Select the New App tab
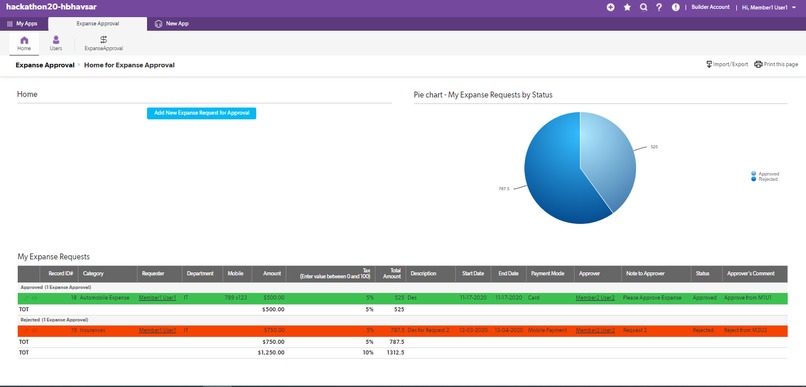Image resolution: width=806 pixels, height=387 pixels. (x=172, y=24)
